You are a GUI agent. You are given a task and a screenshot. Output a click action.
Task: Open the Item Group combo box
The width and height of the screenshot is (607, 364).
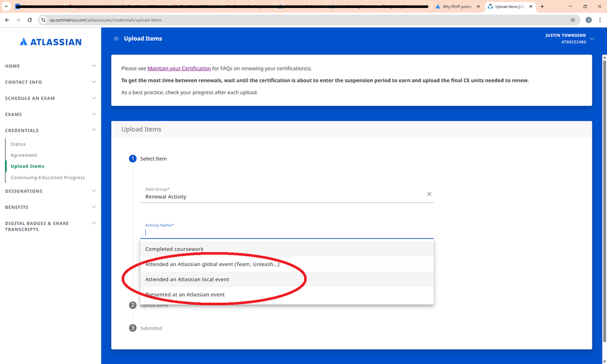click(x=287, y=194)
